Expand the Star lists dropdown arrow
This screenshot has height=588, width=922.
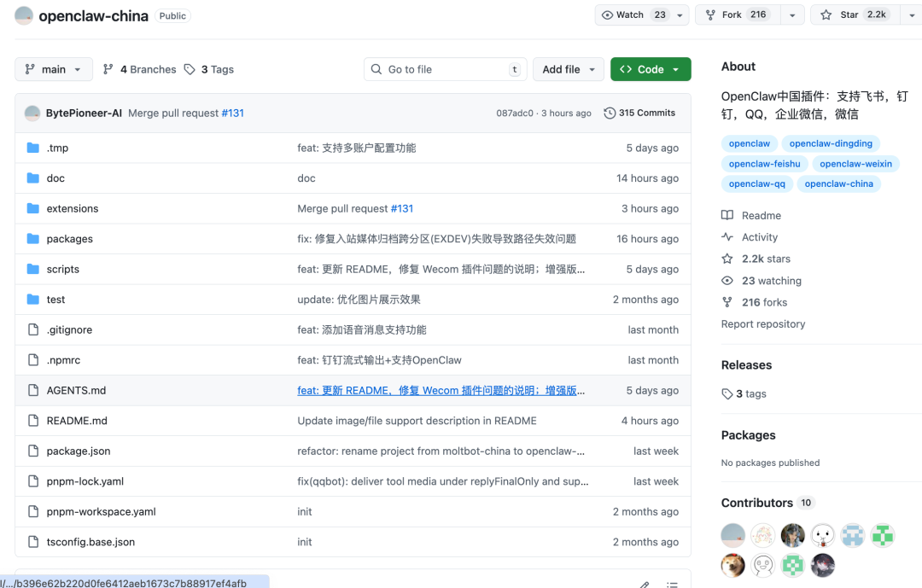pyautogui.click(x=912, y=15)
